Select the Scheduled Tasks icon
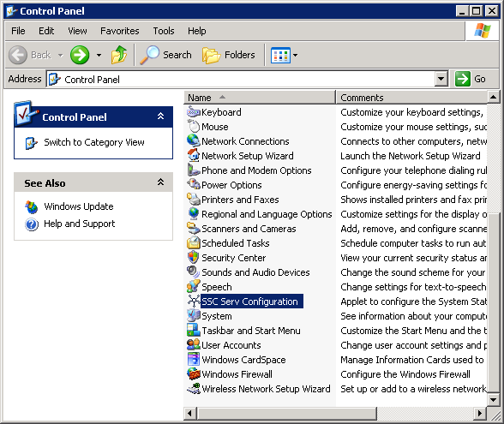This screenshot has width=504, height=424. 194,243
